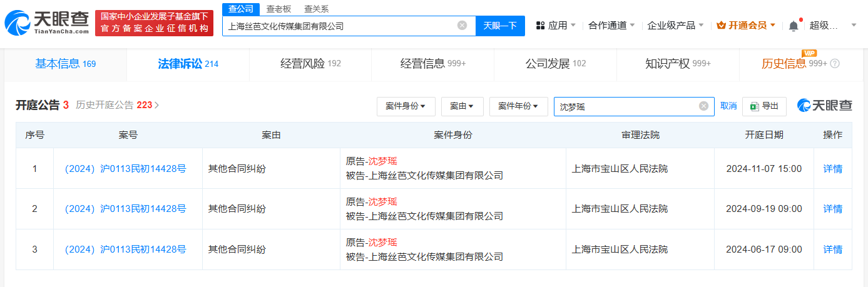Open the 案由 filter dropdown
Viewport: 868px width, 287px height.
click(x=462, y=106)
